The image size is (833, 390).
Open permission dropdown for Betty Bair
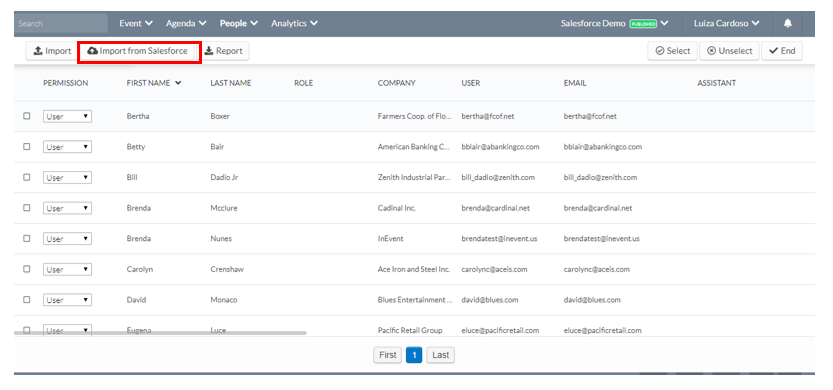67,147
